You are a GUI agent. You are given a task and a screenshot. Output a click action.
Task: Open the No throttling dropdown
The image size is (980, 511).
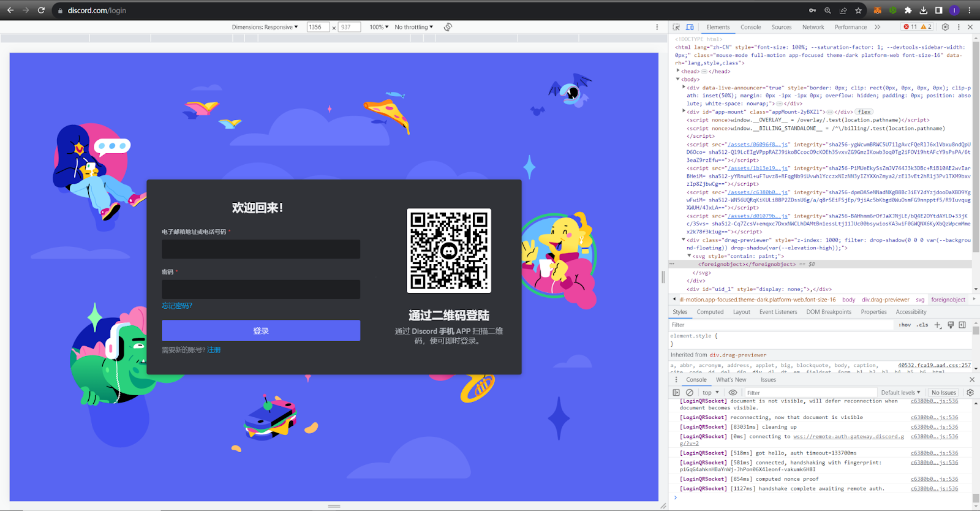click(413, 27)
